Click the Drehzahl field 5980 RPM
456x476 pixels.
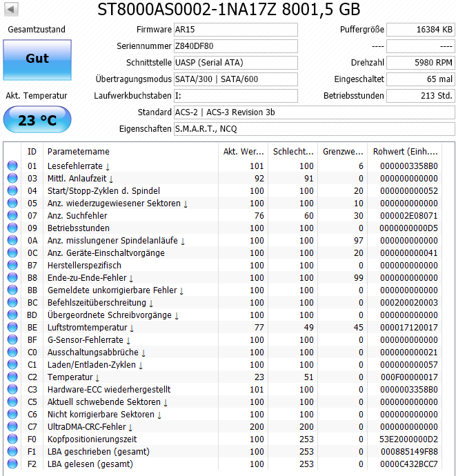[x=421, y=63]
